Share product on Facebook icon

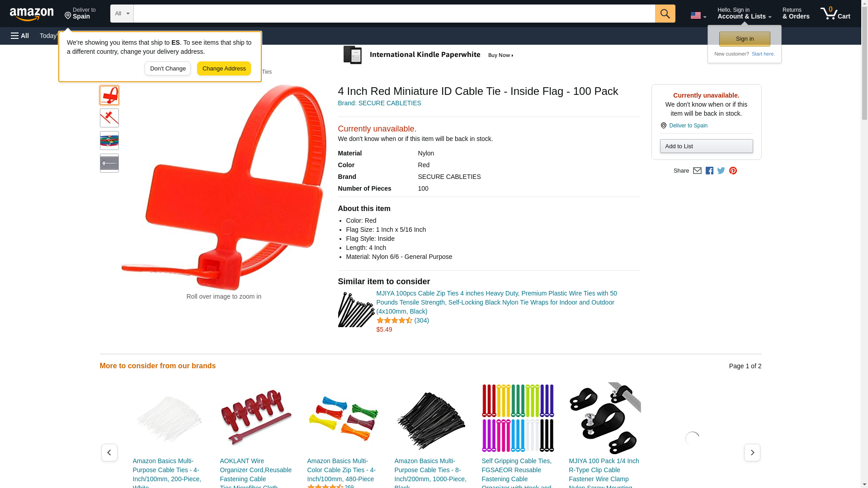click(x=709, y=171)
